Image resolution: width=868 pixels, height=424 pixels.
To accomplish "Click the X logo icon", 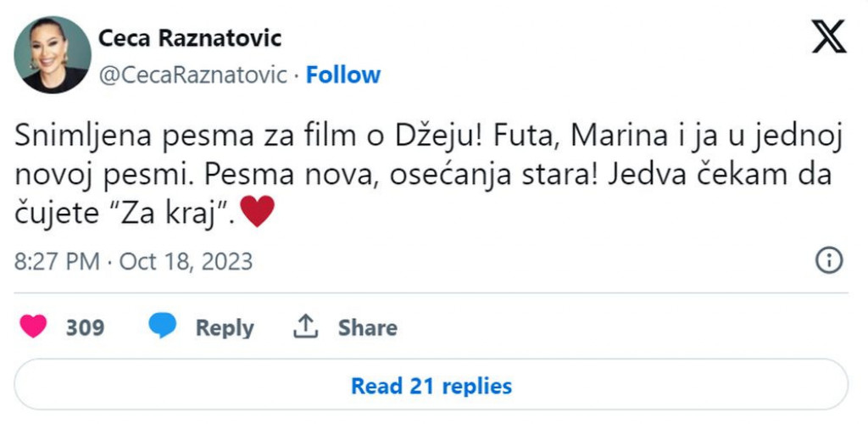I will pyautogui.click(x=827, y=37).
